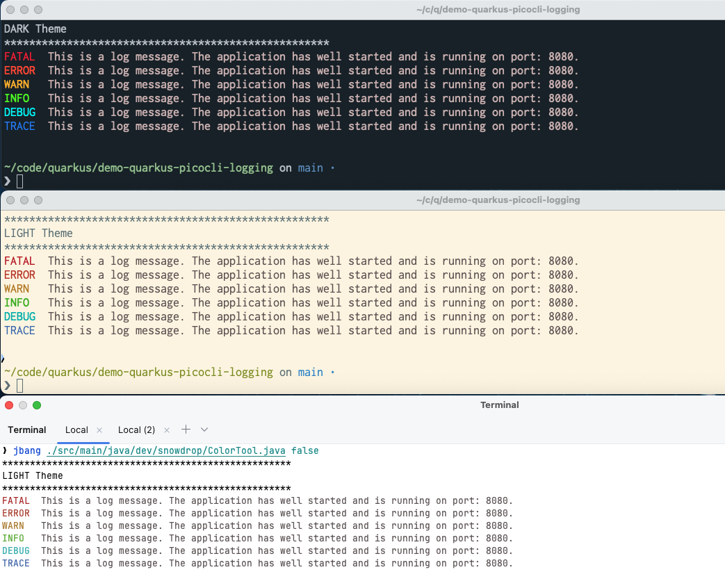Close the cream-colored light theme terminal window
Screen dimensions: 725x588
(10, 200)
